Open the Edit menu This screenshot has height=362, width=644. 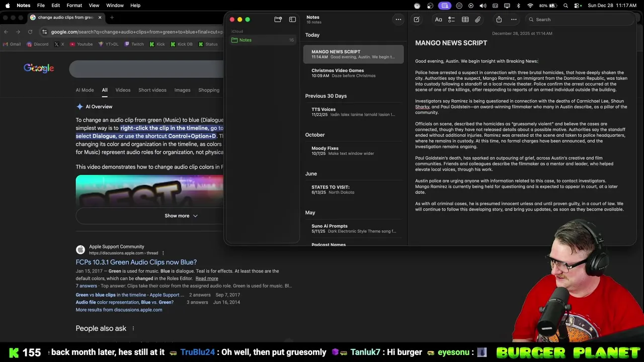(x=56, y=6)
